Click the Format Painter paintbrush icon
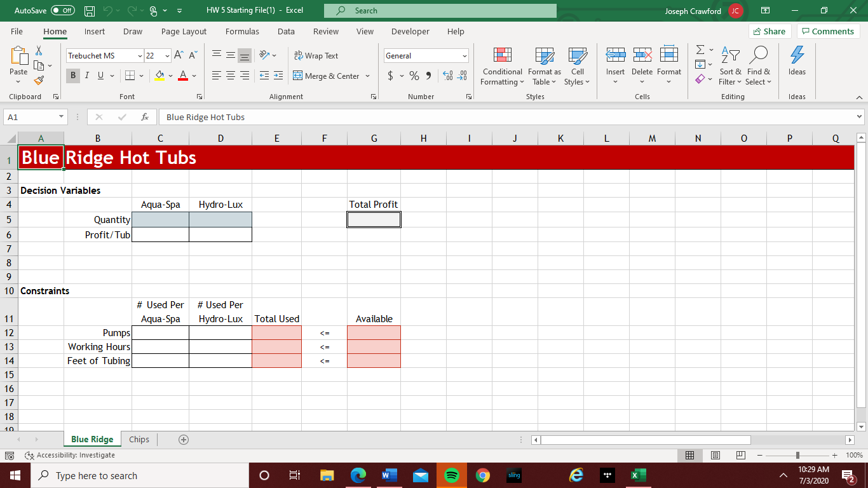 (39, 81)
